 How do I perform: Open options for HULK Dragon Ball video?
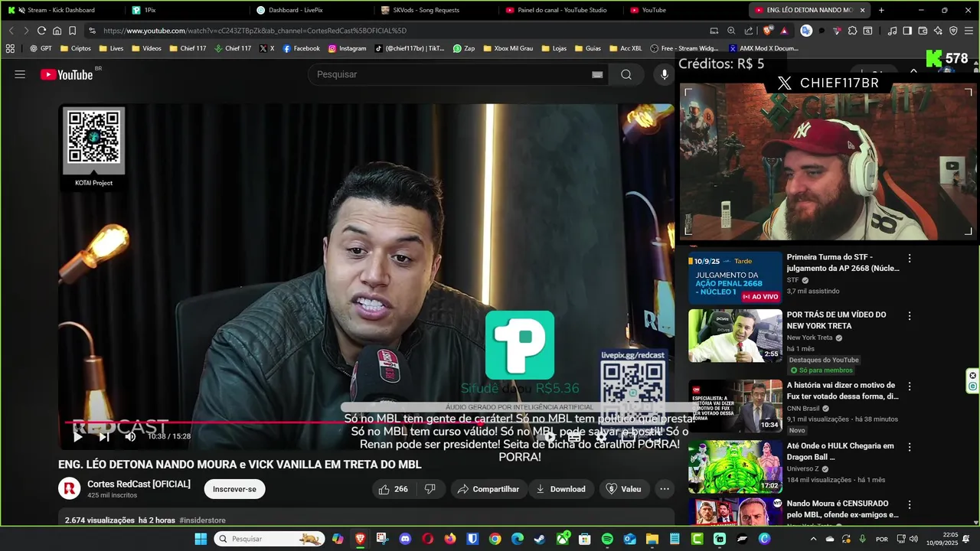click(910, 448)
